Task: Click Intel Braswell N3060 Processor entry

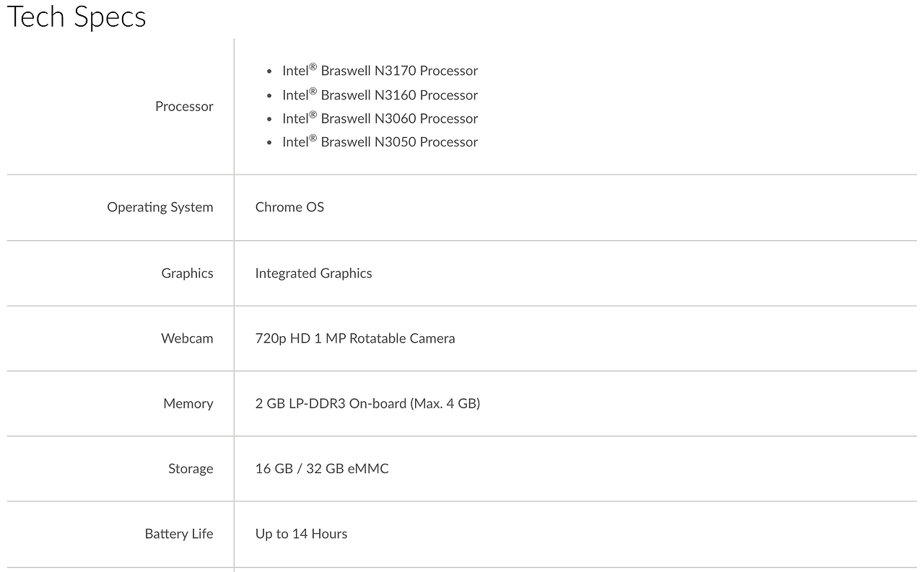Action: (380, 119)
